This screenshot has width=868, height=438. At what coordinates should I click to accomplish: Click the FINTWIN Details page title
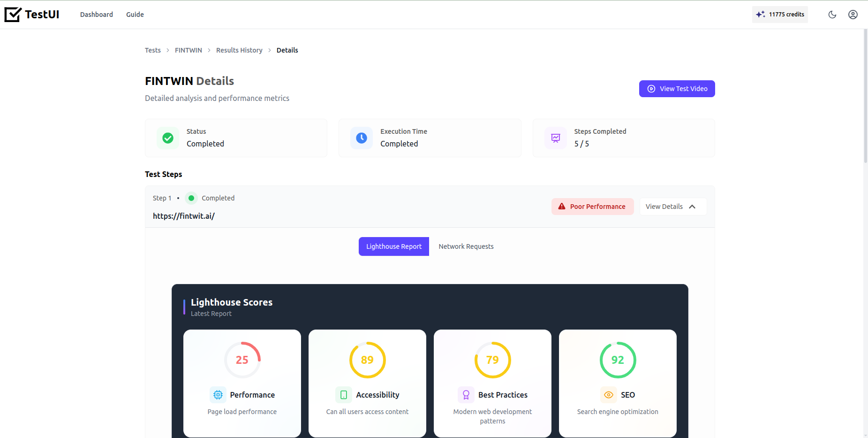point(189,81)
